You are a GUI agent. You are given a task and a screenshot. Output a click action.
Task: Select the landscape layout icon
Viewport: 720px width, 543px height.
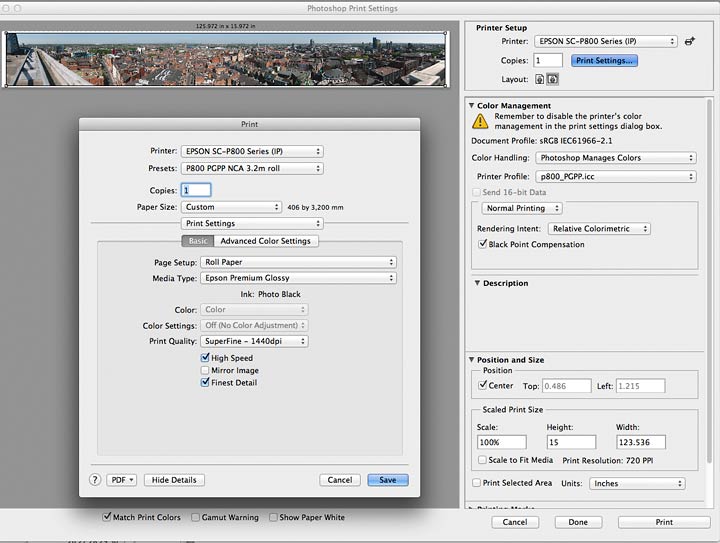point(552,79)
